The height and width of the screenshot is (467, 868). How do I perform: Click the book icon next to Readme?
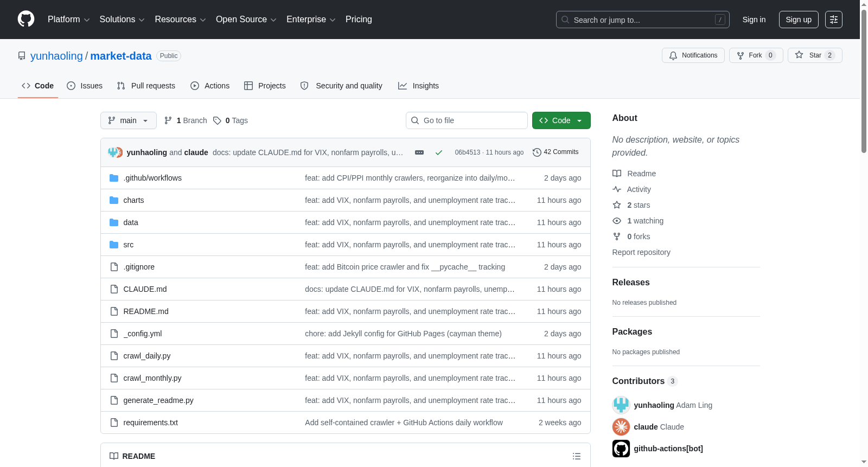click(617, 174)
